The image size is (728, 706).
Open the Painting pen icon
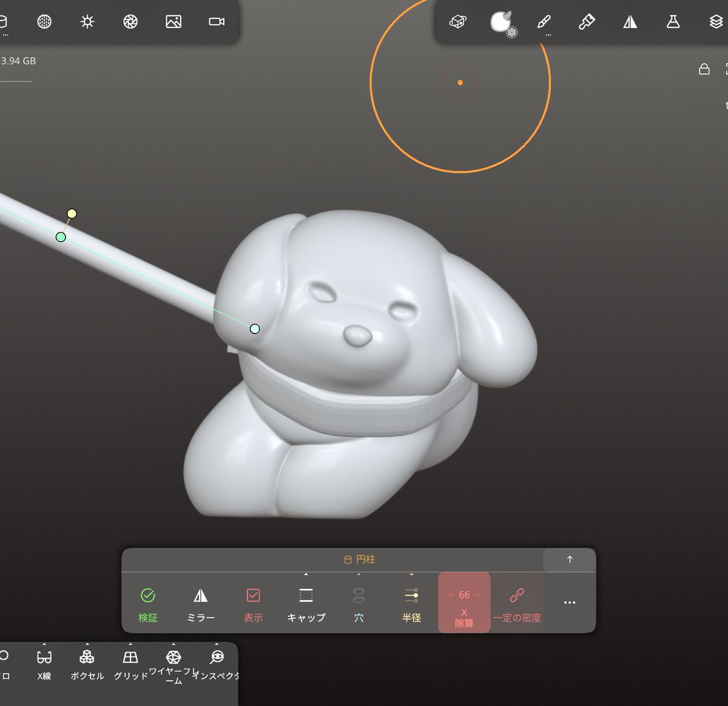(544, 22)
